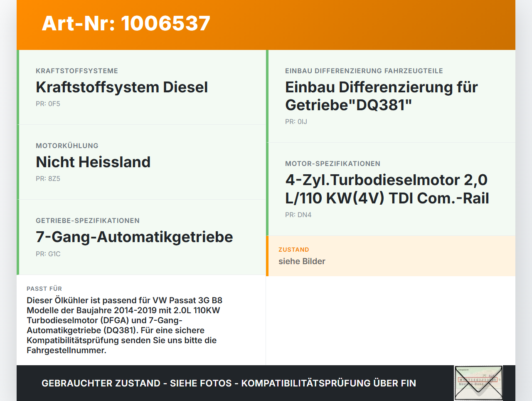532x401 pixels.
Task: Click the 'MOTOR-SPEZIFIKATIONEN' label
Action: click(x=332, y=163)
